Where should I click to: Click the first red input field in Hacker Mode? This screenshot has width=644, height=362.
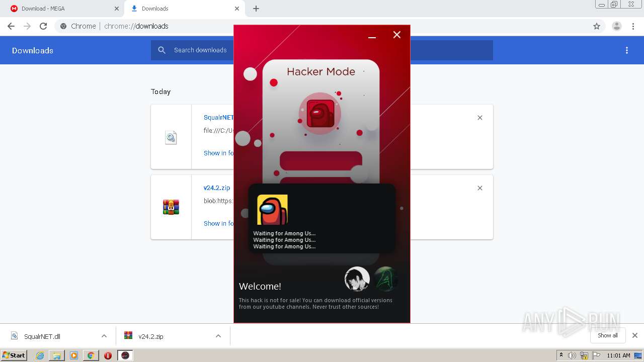(x=321, y=161)
